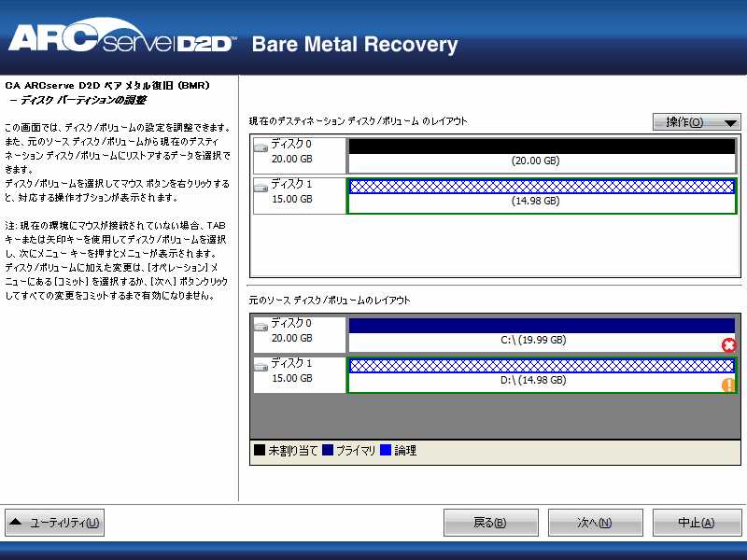This screenshot has width=747, height=560.
Task: Select the (14.98 GB) destination volume
Action: click(543, 196)
